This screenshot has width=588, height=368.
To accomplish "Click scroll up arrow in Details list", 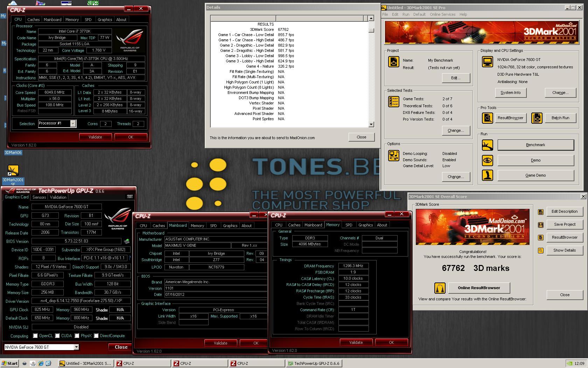I will [x=371, y=18].
